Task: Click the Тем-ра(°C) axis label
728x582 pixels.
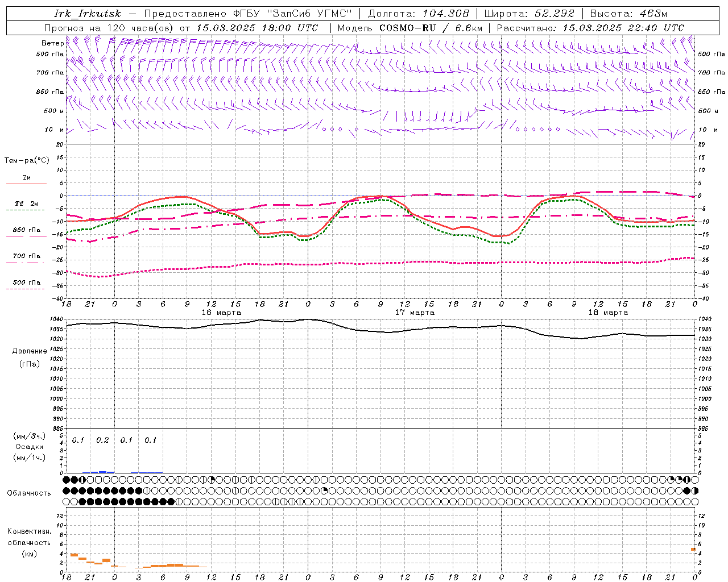Action: [27, 161]
